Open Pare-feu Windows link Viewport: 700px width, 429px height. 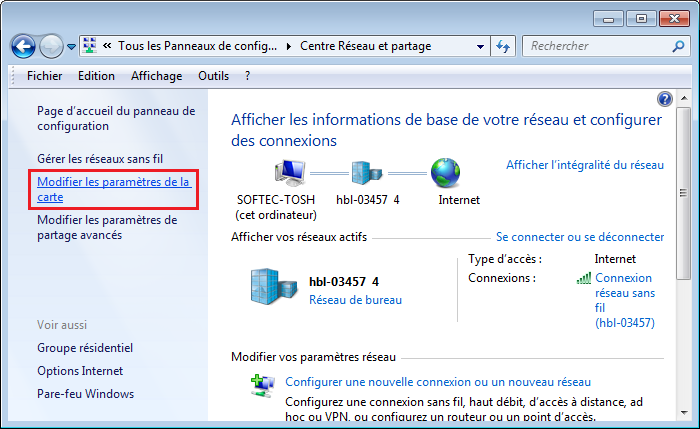85,394
